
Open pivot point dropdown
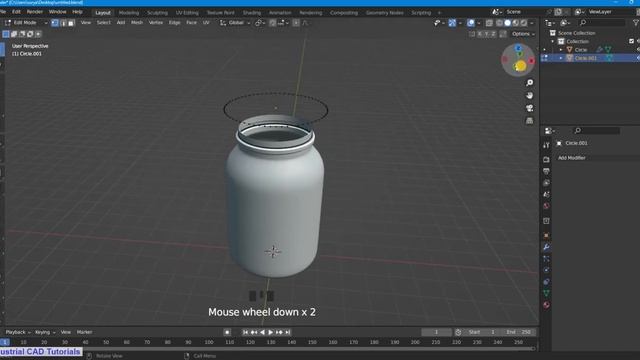[259, 23]
